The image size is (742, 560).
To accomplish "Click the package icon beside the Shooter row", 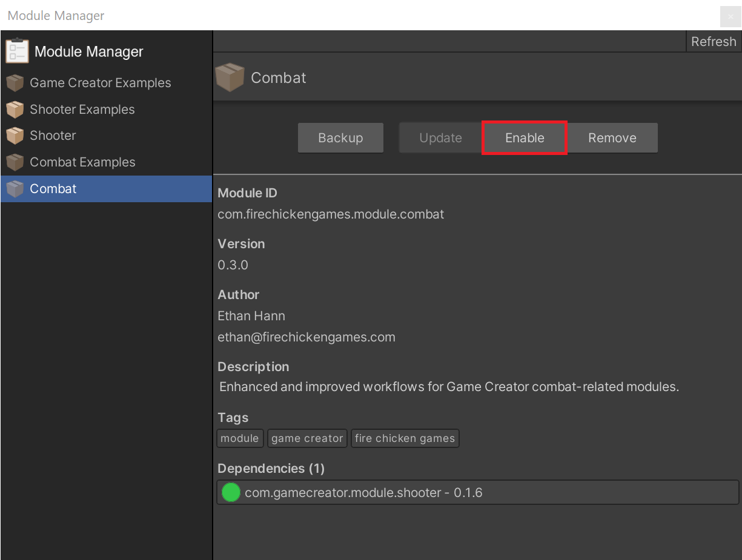I will (15, 136).
